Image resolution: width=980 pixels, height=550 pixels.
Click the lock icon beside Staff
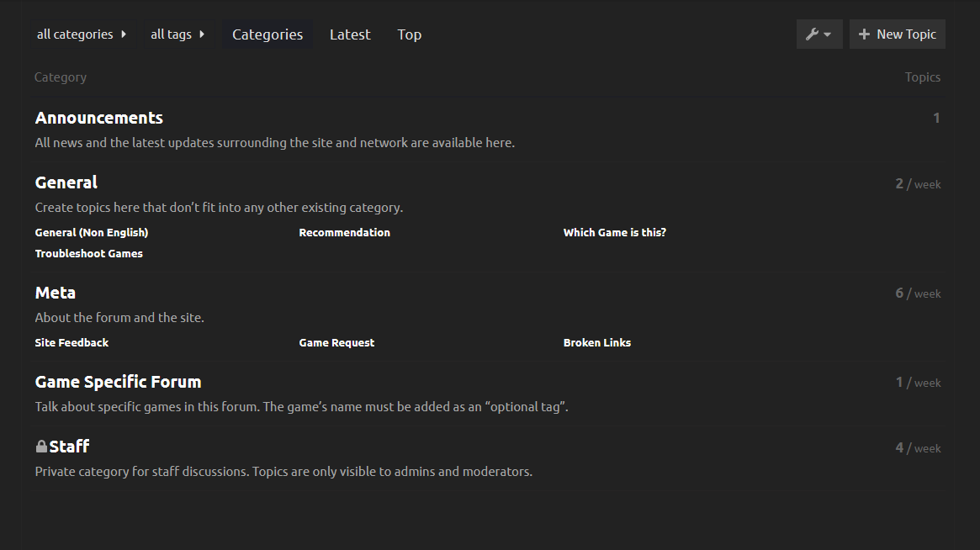point(41,447)
